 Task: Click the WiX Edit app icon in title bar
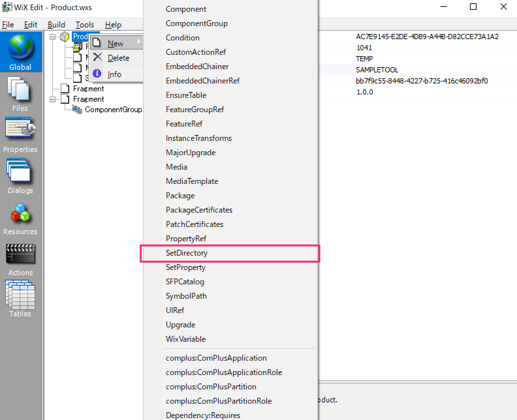[7, 7]
